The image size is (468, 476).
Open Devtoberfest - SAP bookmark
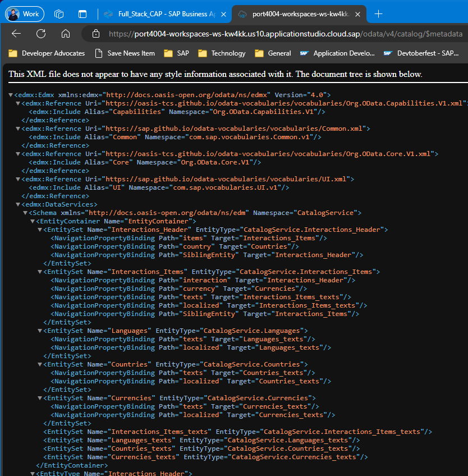(x=421, y=53)
